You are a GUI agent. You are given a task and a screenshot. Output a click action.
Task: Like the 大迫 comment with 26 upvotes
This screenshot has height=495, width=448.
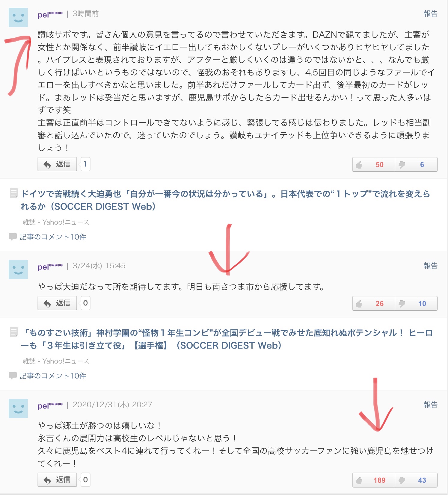pos(373,303)
